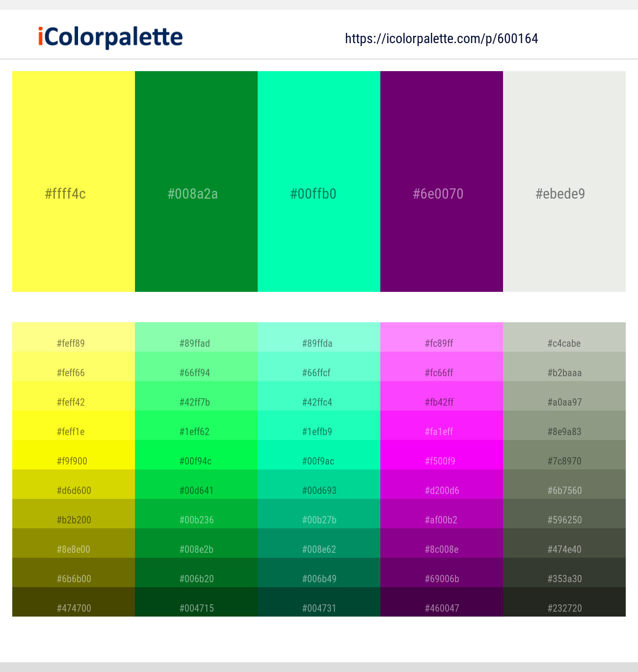The width and height of the screenshot is (638, 672).
Task: Choose the #00f94c bright green shade
Action: (x=196, y=455)
